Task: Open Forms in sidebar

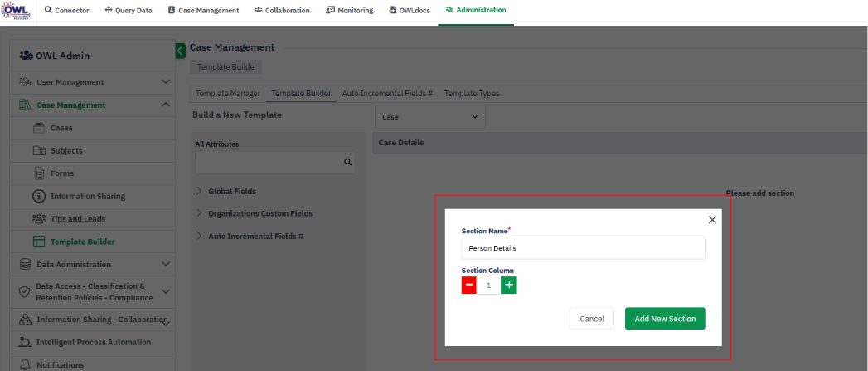Action: coord(62,173)
